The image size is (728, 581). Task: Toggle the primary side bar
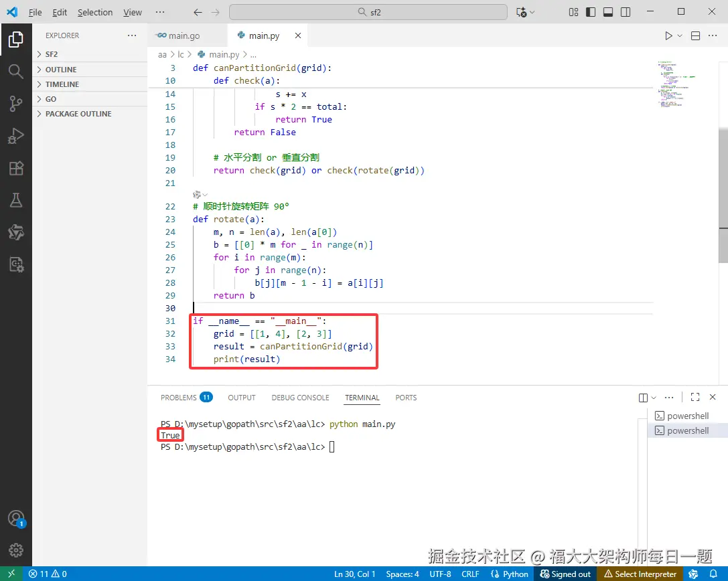click(x=591, y=12)
